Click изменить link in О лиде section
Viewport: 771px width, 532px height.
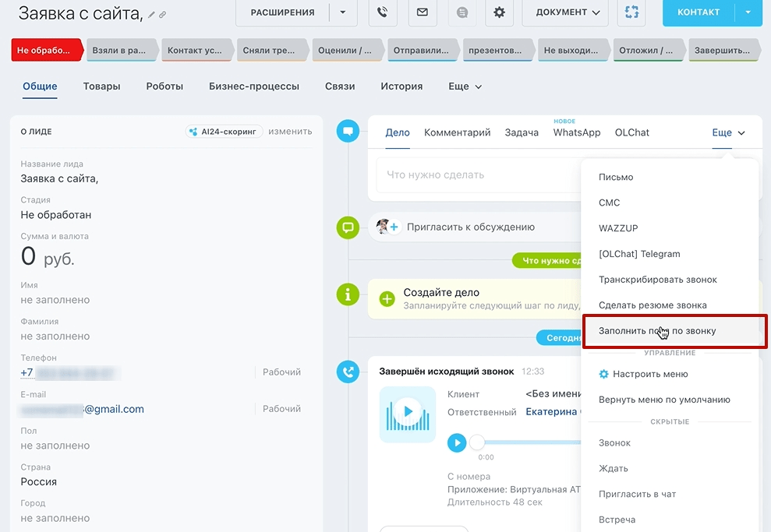pyautogui.click(x=290, y=132)
